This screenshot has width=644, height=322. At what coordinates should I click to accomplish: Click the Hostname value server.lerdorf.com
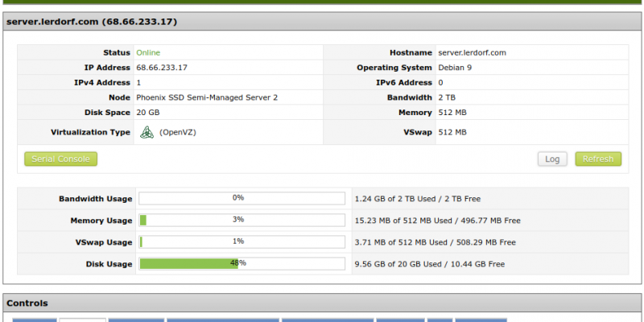(472, 52)
